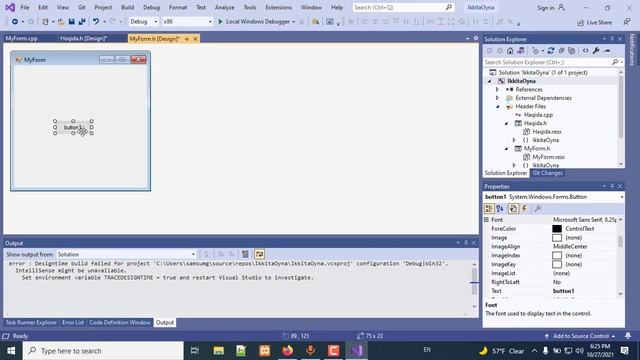Expand the External Dependencies node
This screenshot has width=640, height=360.
click(x=497, y=98)
